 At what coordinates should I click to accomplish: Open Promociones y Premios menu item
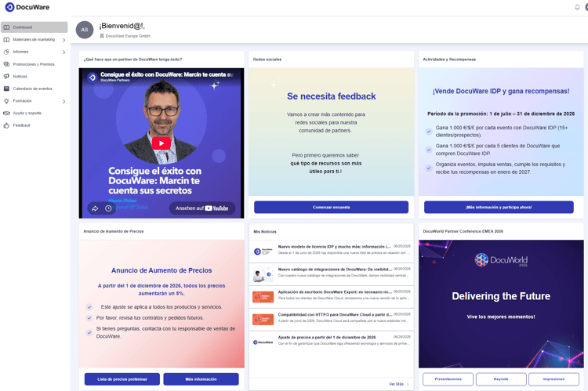click(x=34, y=64)
